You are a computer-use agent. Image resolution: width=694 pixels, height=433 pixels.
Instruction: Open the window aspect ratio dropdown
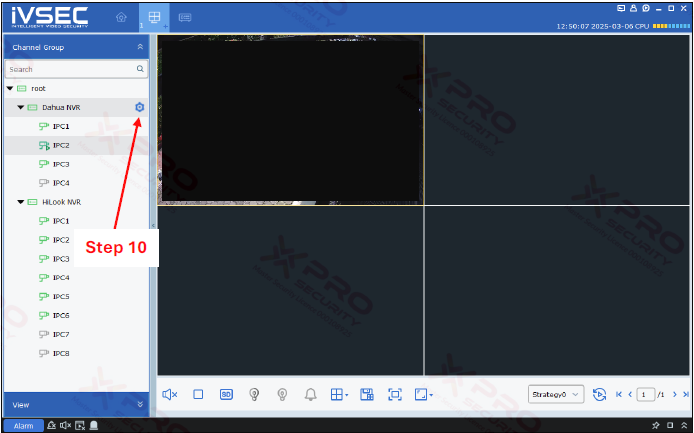click(x=424, y=394)
